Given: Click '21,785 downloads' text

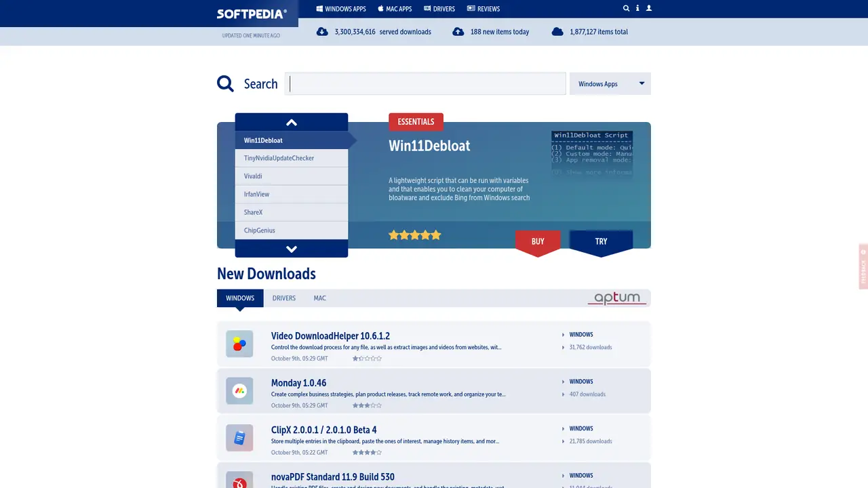Looking at the screenshot, I should (590, 441).
